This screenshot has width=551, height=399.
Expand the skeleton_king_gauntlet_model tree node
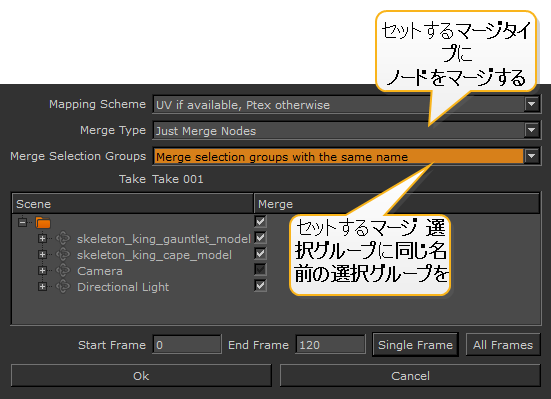pos(42,239)
